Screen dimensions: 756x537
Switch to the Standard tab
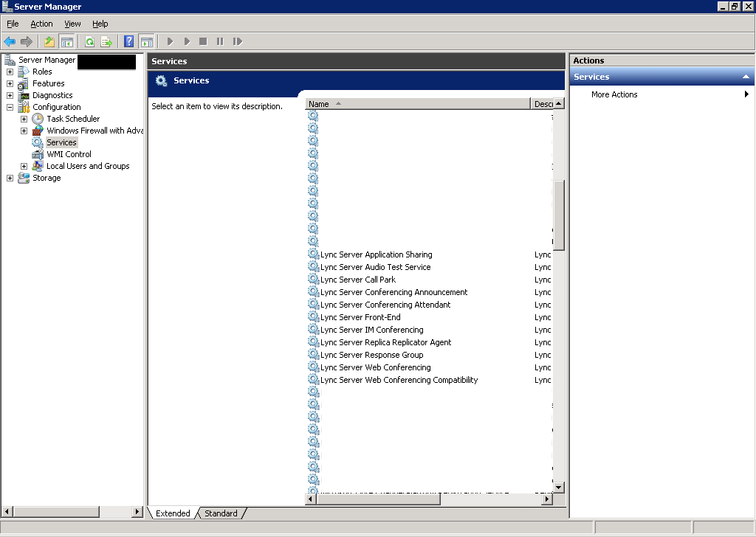221,513
